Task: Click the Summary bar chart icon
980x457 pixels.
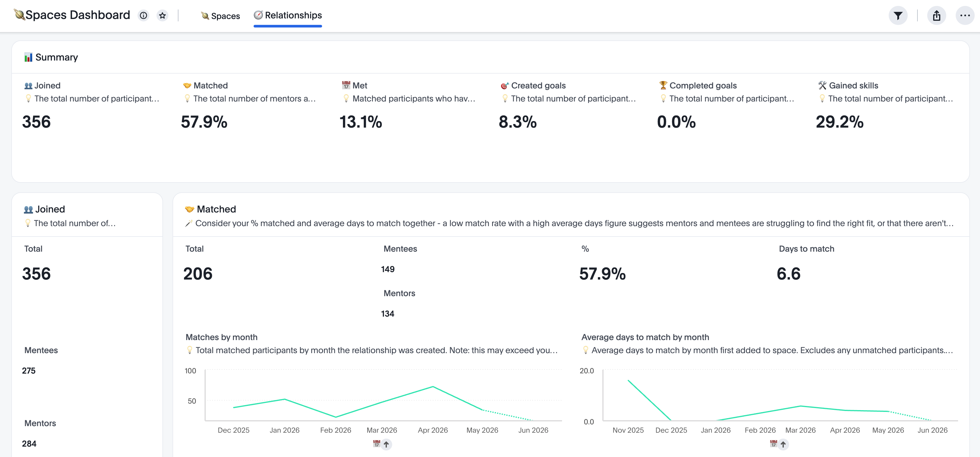Action: click(x=28, y=57)
